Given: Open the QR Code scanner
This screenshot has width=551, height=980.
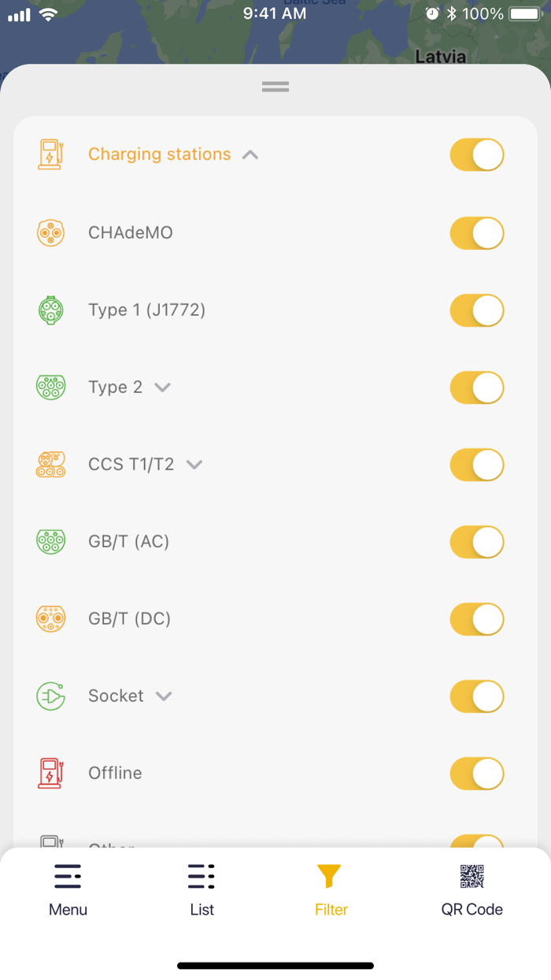Looking at the screenshot, I should [471, 888].
